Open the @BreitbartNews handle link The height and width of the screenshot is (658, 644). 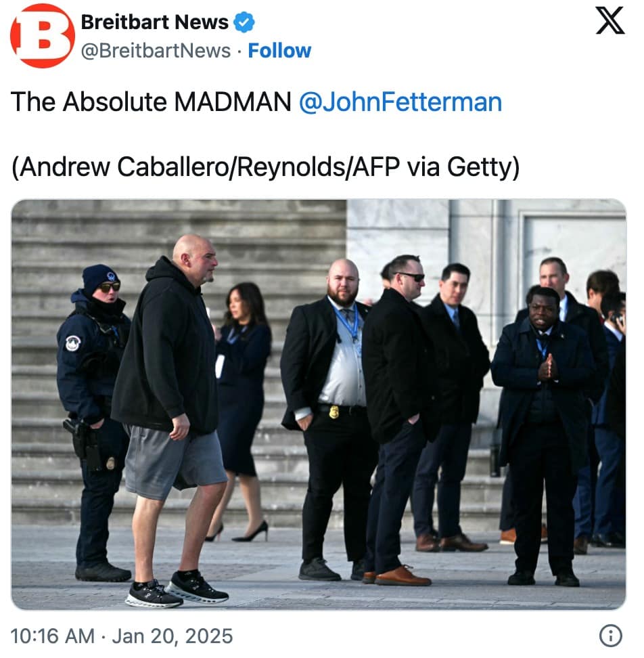click(156, 51)
